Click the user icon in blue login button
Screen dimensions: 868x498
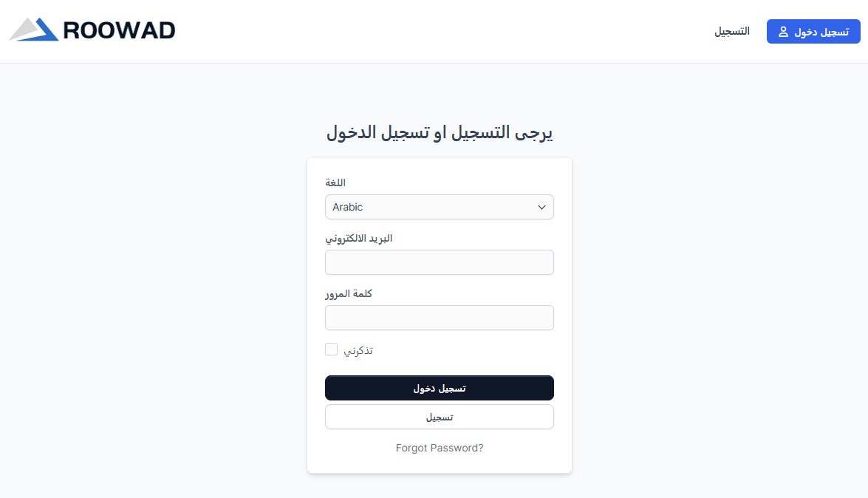783,32
